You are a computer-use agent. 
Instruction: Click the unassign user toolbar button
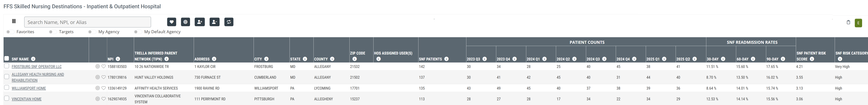point(214,22)
